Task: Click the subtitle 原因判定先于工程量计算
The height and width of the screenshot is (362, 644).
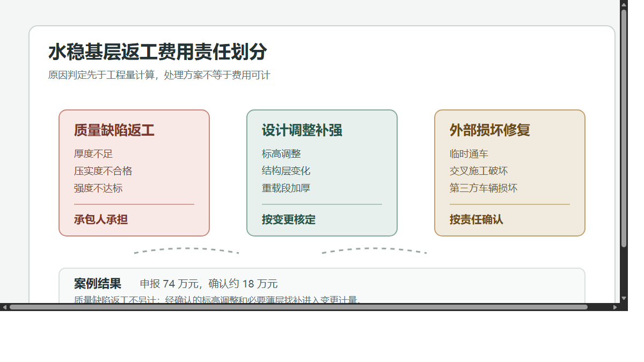Action: tap(101, 75)
